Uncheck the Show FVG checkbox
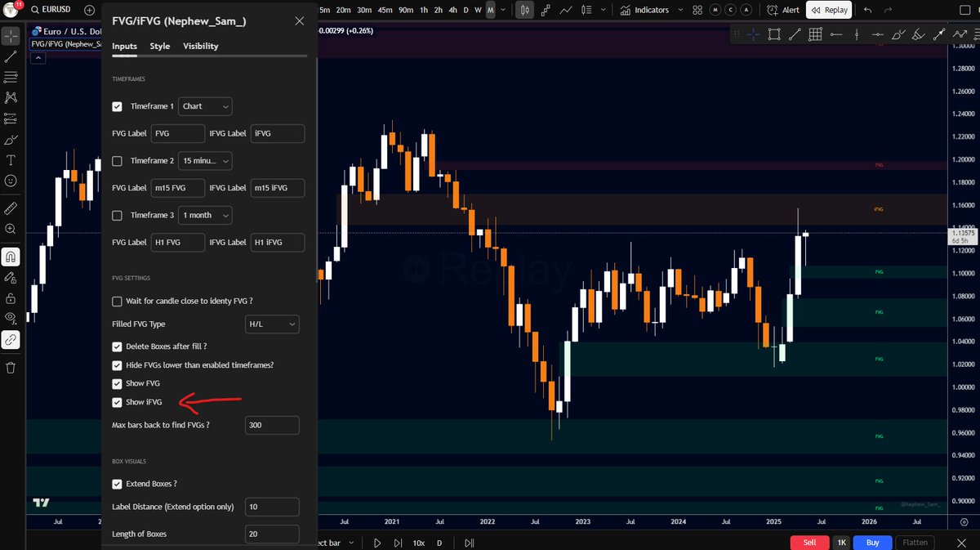 (117, 383)
